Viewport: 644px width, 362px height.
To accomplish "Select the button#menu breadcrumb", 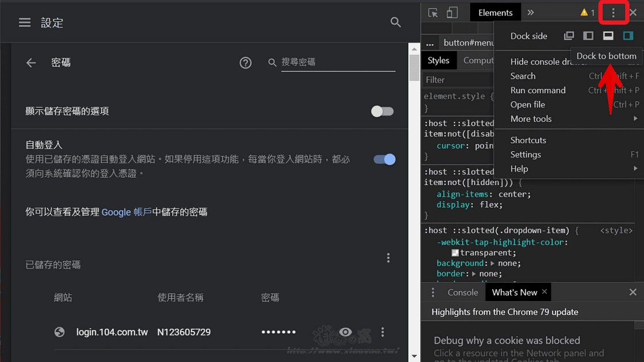I will click(469, 43).
